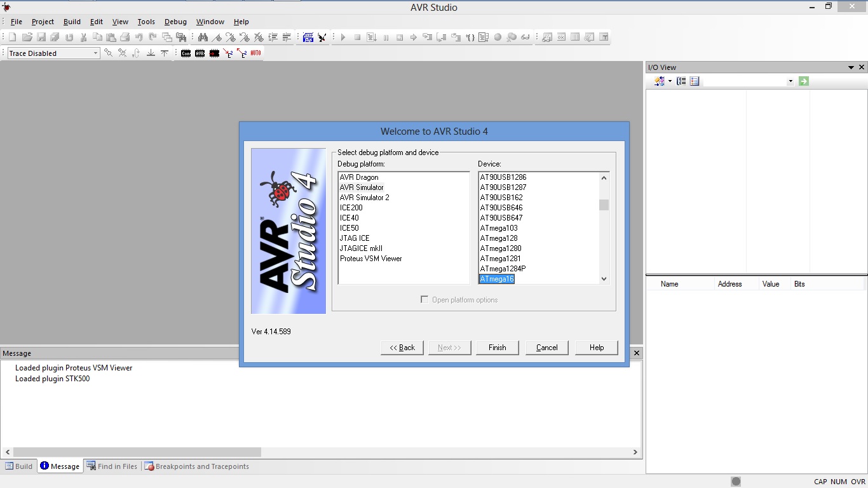Click the green Run debug icon
This screenshot has width=868, height=488.
(342, 37)
